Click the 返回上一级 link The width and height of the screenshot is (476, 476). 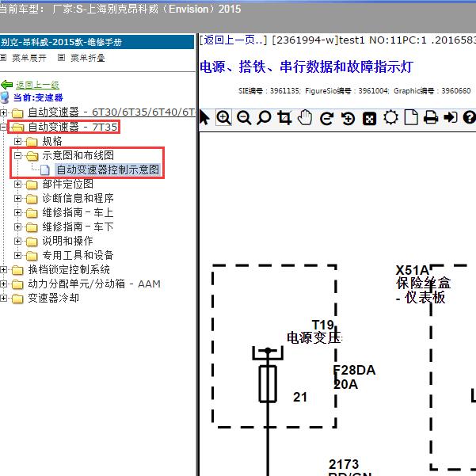pyautogui.click(x=37, y=85)
